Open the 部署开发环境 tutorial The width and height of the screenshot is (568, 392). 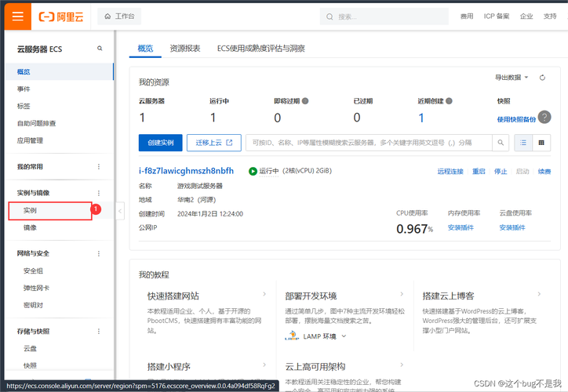(311, 296)
